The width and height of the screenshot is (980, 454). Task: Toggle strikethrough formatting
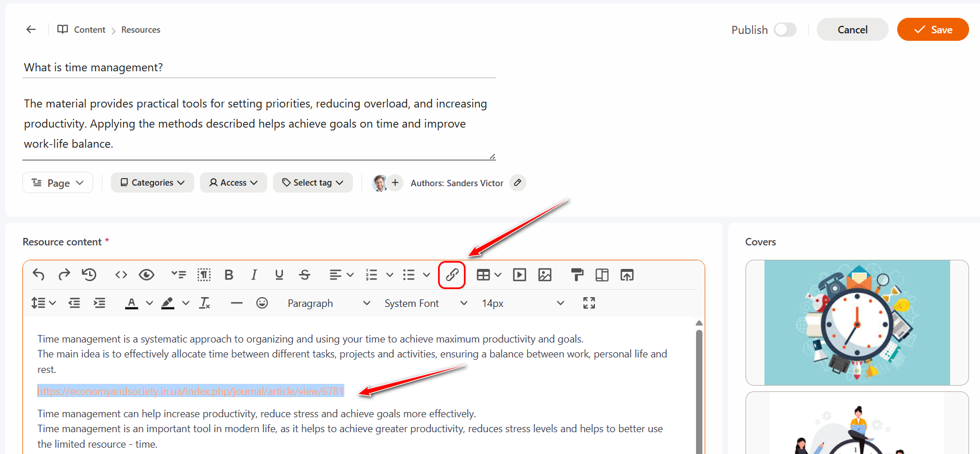pyautogui.click(x=305, y=275)
